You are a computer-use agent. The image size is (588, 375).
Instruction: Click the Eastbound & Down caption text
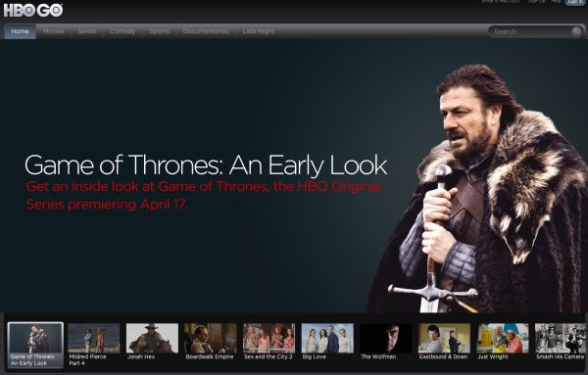tap(444, 356)
